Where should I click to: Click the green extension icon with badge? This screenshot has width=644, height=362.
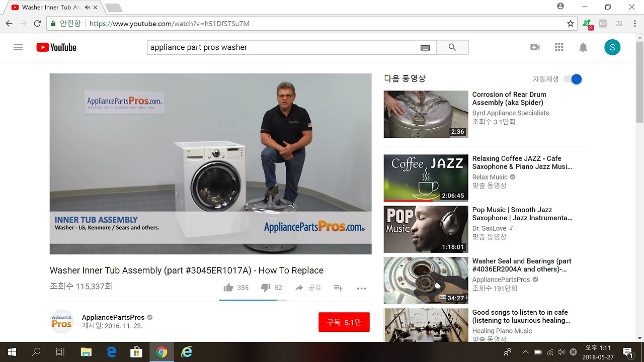coord(587,24)
